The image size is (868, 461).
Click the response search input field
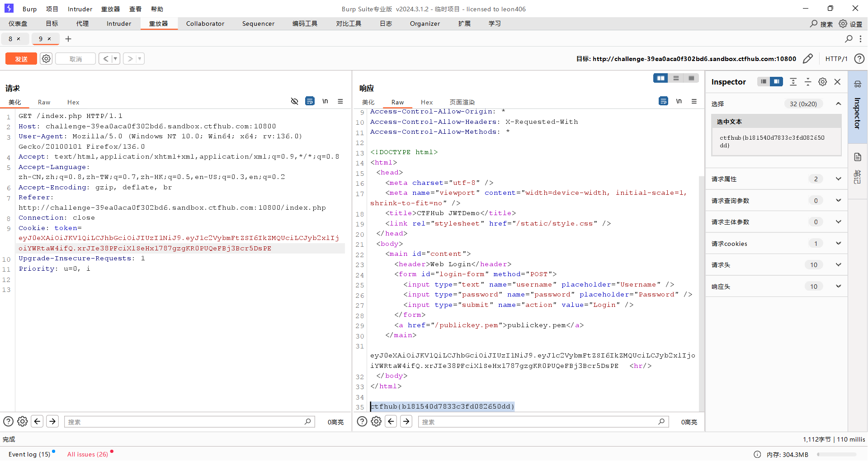tap(538, 422)
